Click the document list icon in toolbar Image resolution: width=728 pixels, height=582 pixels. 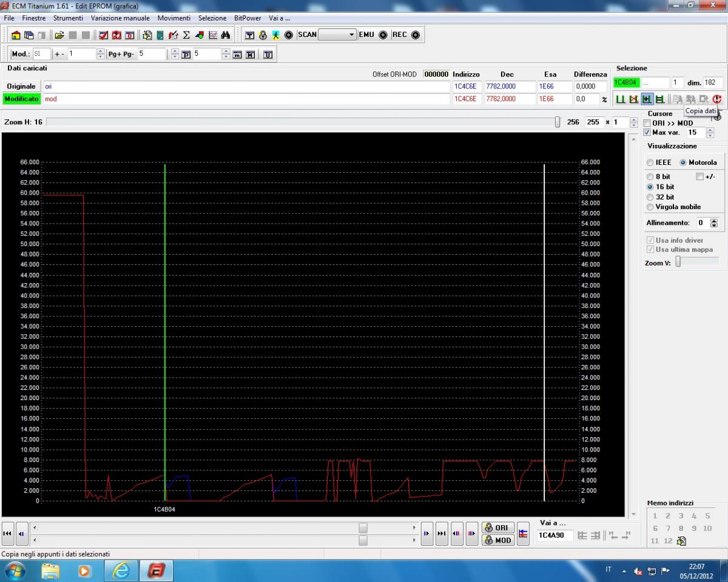click(147, 35)
